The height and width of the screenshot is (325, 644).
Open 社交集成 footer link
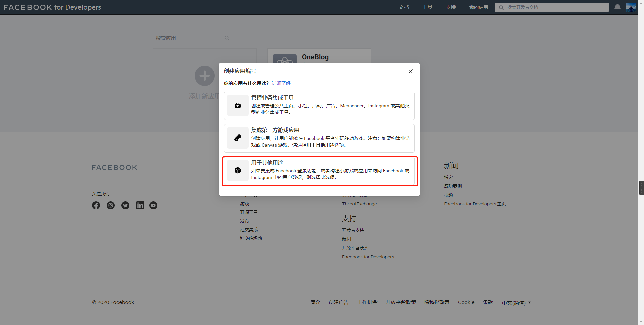(x=249, y=230)
